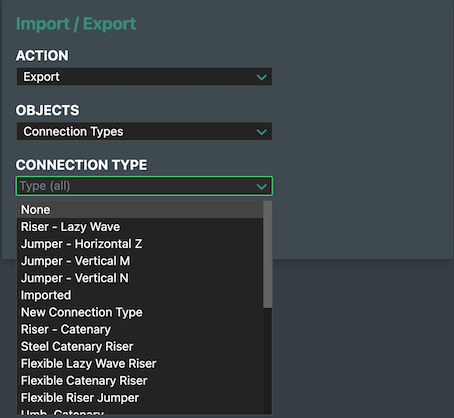Viewport: 454px width, 418px height.
Task: Select Flexible Riser Jumper
Action: pyautogui.click(x=140, y=398)
